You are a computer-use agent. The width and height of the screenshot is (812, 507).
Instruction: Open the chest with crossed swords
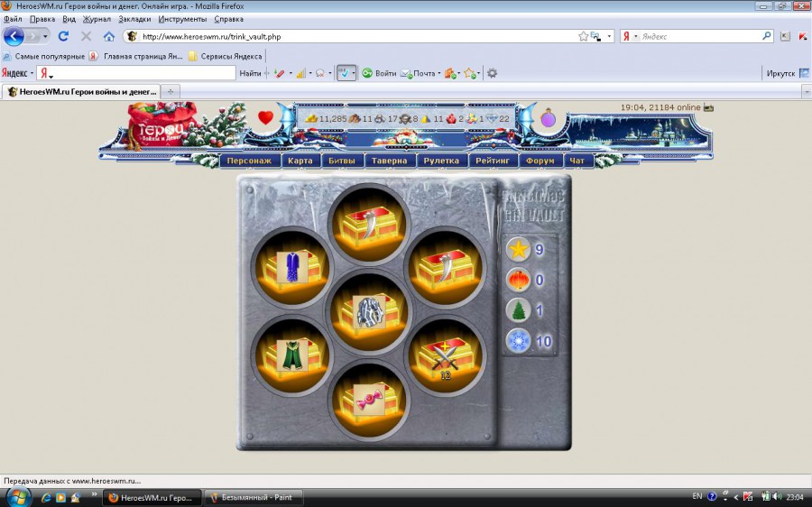(446, 355)
